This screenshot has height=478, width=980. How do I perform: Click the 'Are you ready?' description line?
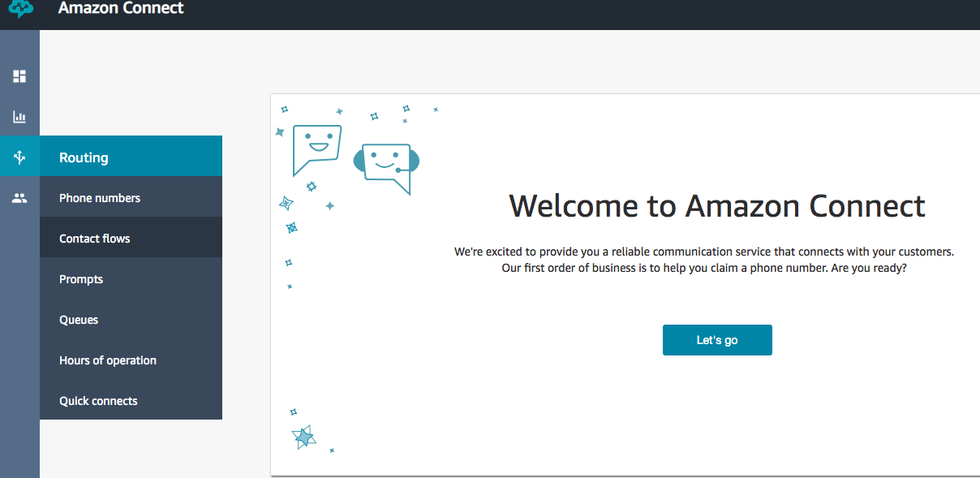tap(704, 268)
